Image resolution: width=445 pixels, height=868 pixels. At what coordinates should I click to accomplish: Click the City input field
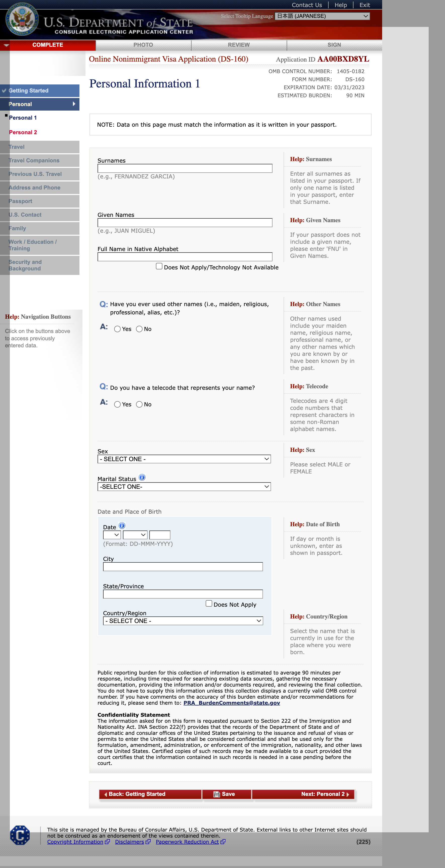coord(183,567)
